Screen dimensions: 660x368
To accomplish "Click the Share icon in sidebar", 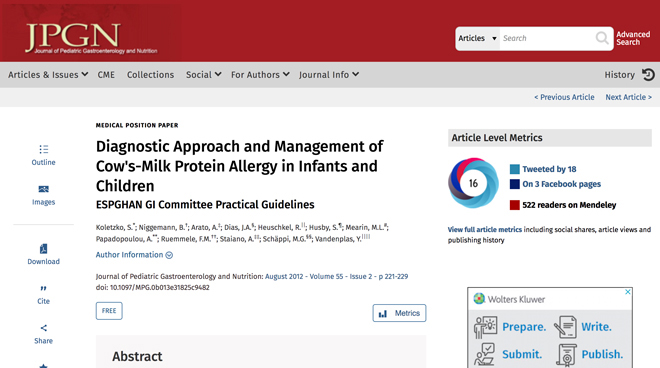I will click(x=43, y=328).
